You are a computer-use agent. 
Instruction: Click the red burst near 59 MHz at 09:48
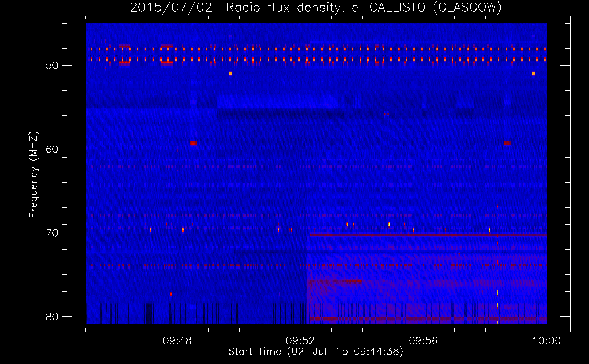193,143
